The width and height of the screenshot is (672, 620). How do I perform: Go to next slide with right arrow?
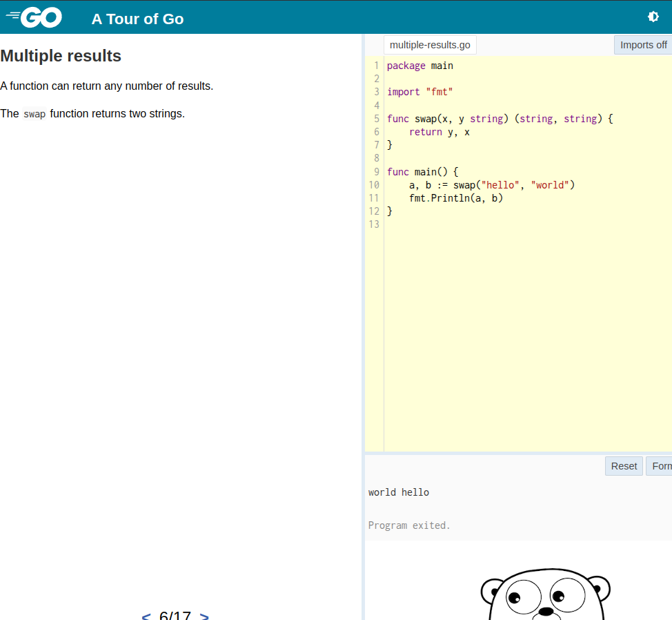[x=204, y=616]
